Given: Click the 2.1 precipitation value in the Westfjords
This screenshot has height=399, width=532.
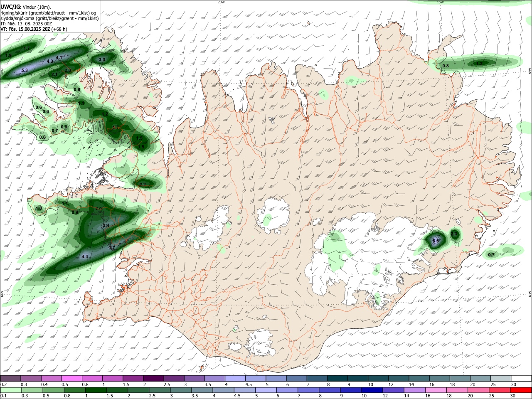Looking at the screenshot, I should (54, 74).
